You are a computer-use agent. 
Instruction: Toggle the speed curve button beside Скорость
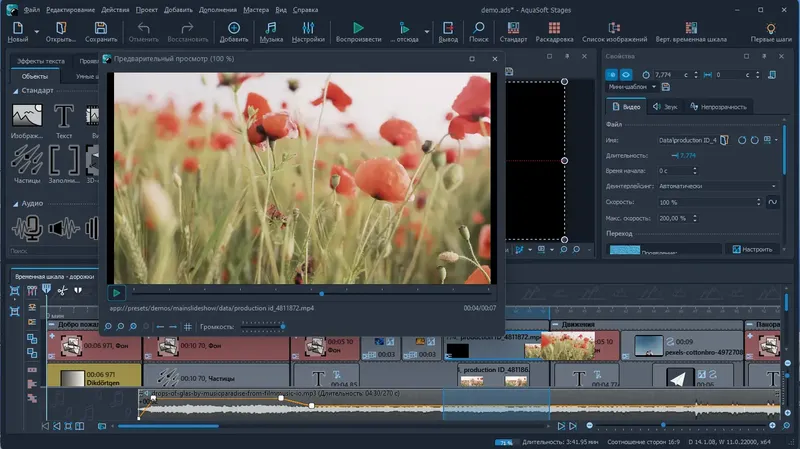tap(773, 202)
